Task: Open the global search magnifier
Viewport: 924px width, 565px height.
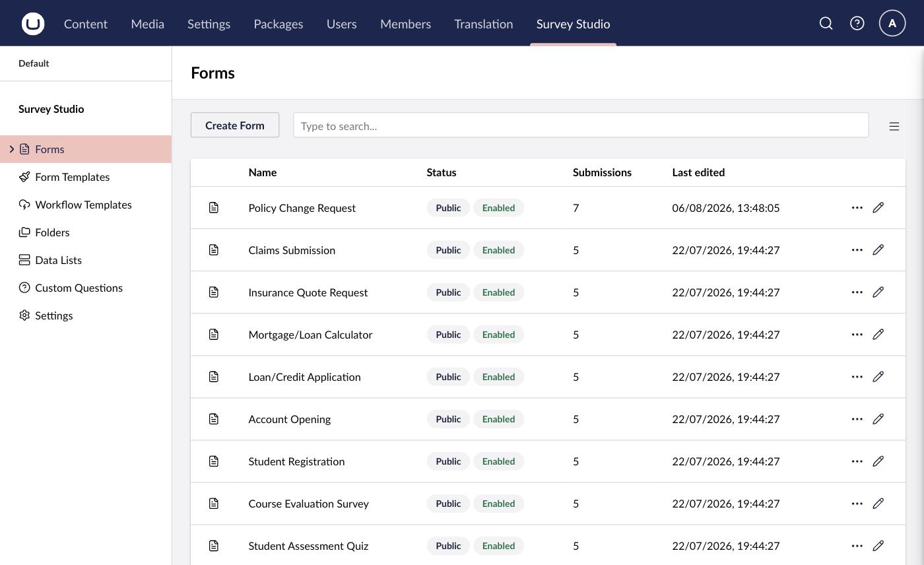Action: point(826,24)
